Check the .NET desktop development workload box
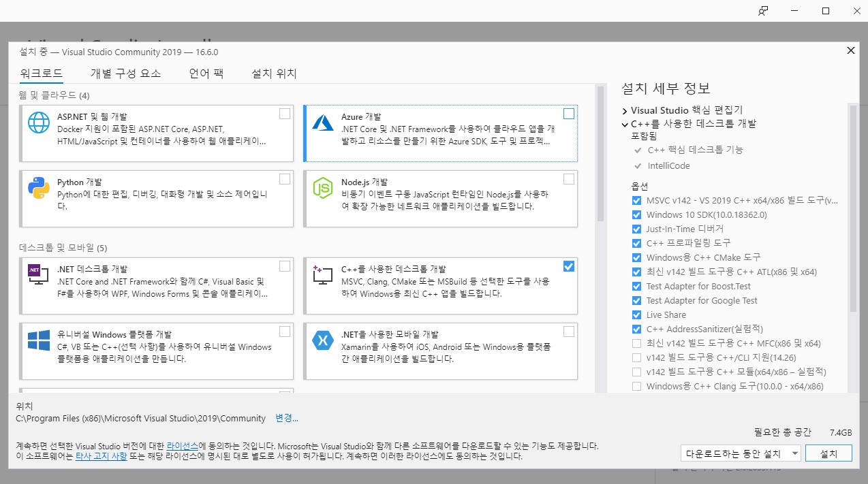This screenshot has width=868, height=484. pos(285,266)
